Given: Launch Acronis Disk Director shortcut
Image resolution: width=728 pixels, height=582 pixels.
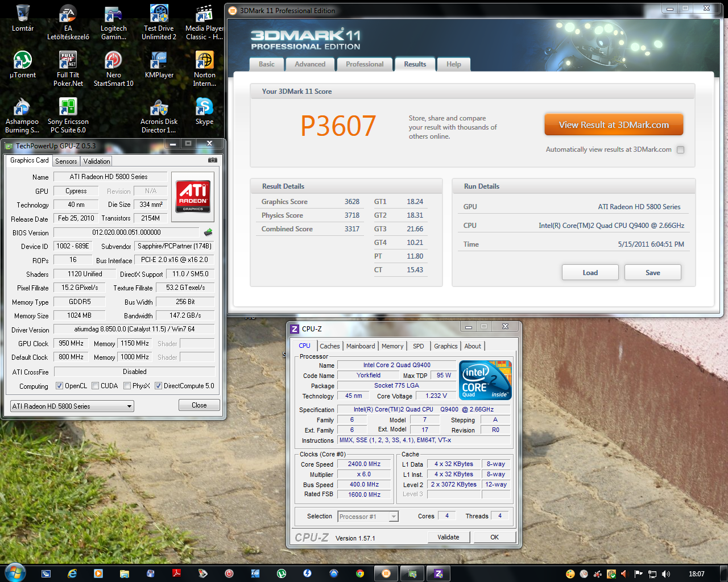Looking at the screenshot, I should [159, 115].
